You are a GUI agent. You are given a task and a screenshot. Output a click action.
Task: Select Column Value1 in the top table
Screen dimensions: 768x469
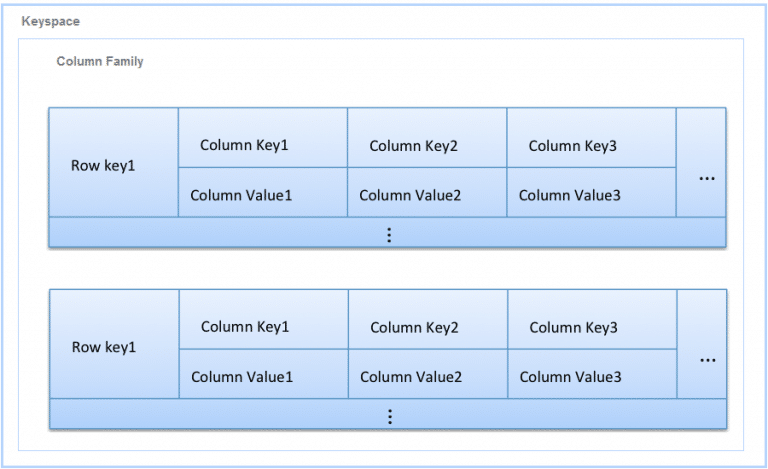coord(241,195)
